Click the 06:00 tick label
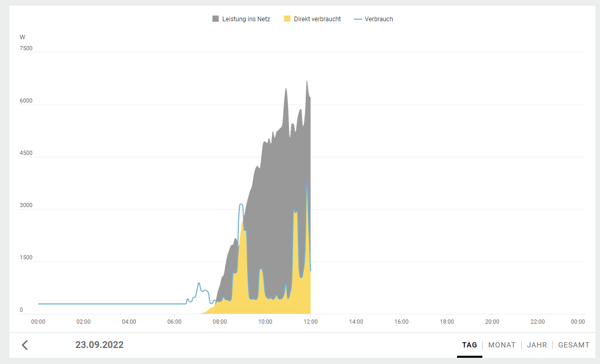600x364 pixels. 174,322
